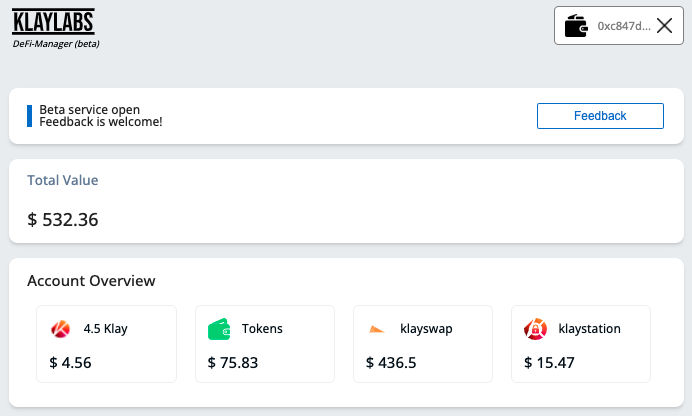
Task: Click the Total Value heading
Action: click(x=63, y=180)
